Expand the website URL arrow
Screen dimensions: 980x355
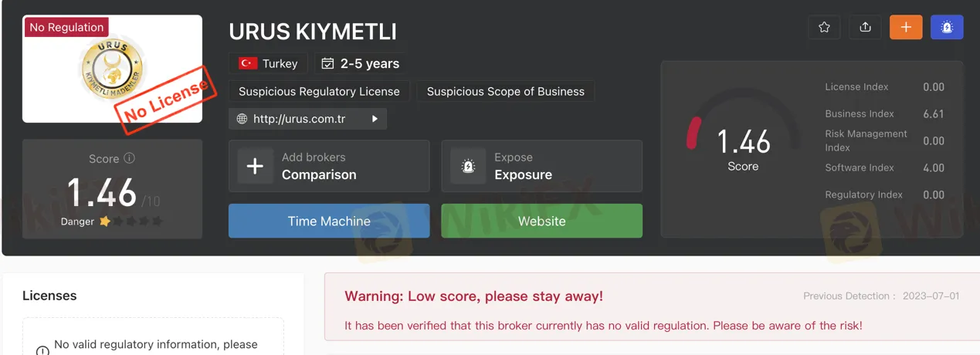(375, 119)
